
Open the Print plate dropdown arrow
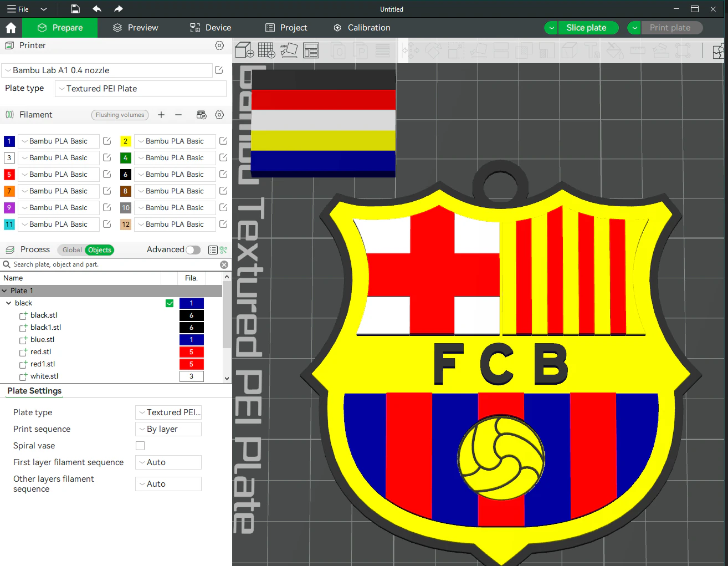pos(634,28)
